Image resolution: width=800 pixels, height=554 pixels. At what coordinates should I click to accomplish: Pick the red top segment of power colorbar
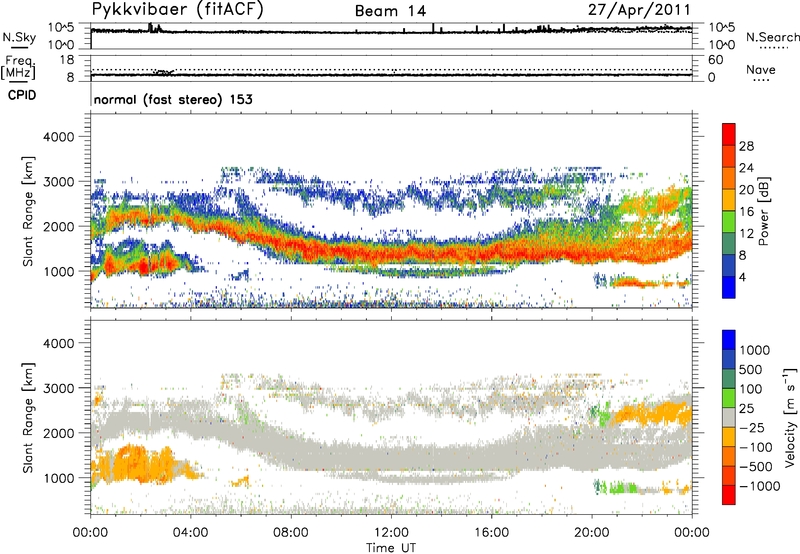[x=729, y=134]
